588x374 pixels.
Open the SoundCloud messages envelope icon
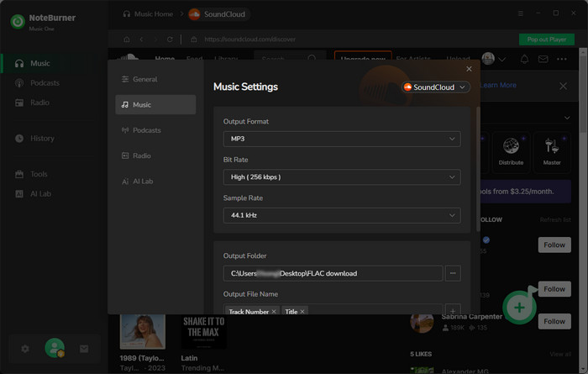(543, 59)
